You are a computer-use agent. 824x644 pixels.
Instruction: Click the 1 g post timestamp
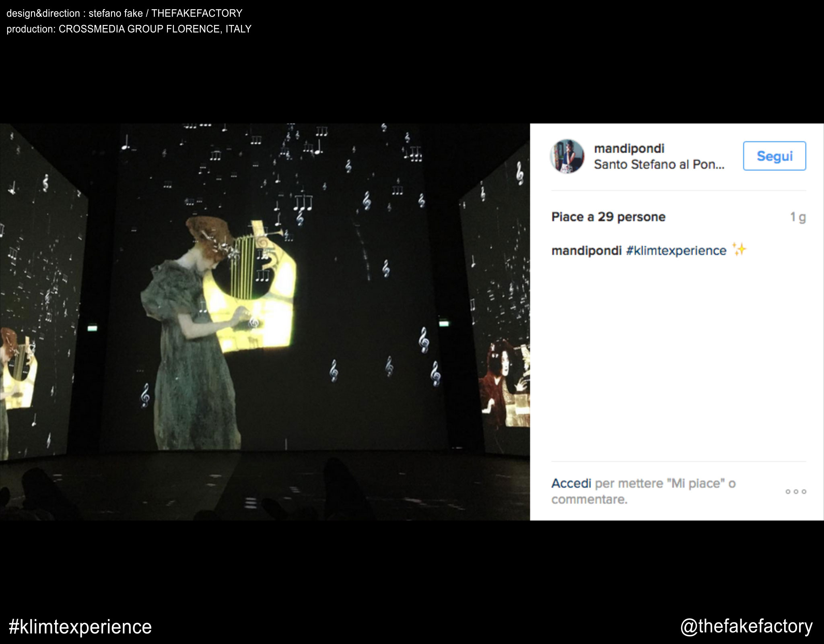click(798, 217)
